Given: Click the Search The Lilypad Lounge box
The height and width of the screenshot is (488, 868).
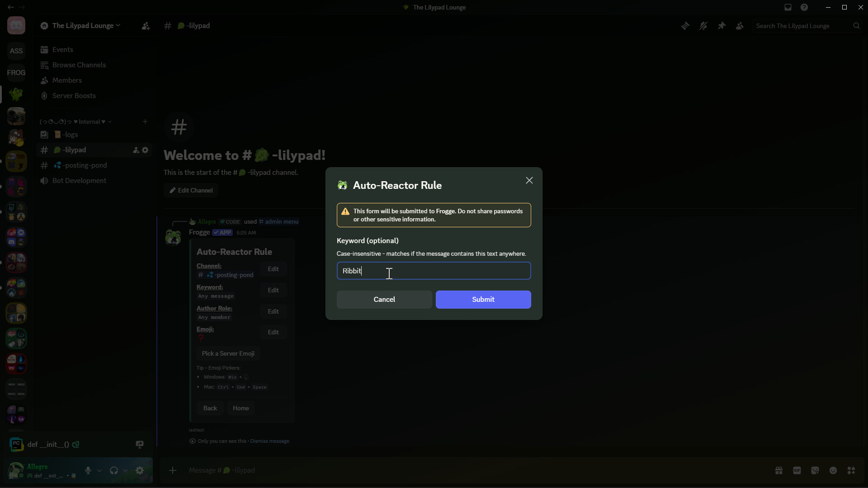Looking at the screenshot, I should [807, 26].
